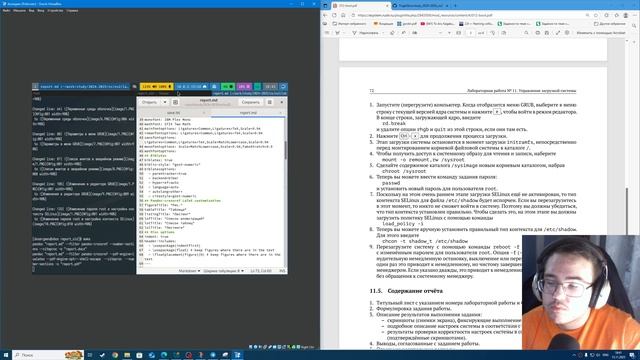Open the gedit hamburger menu icon
Screen dimensions: 640x360
269,102
